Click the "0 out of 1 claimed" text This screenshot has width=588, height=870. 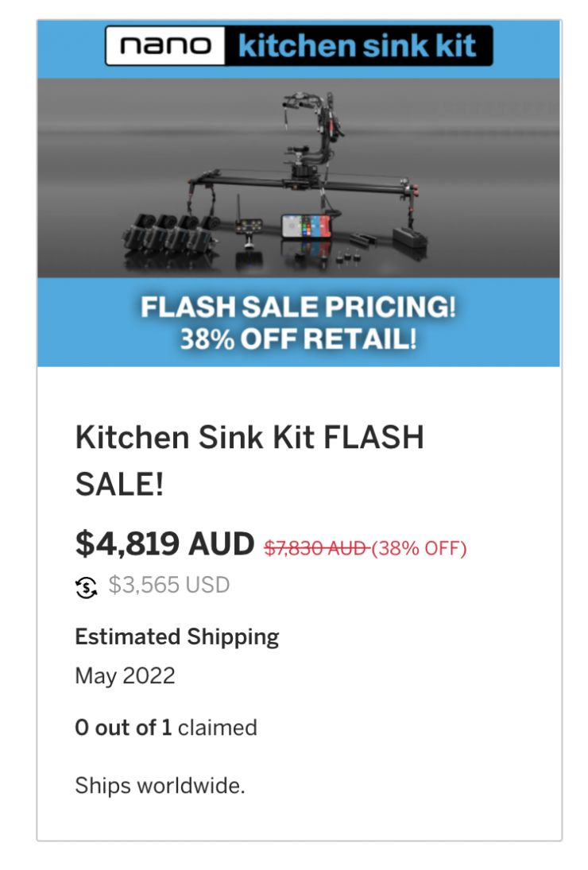[x=165, y=728]
